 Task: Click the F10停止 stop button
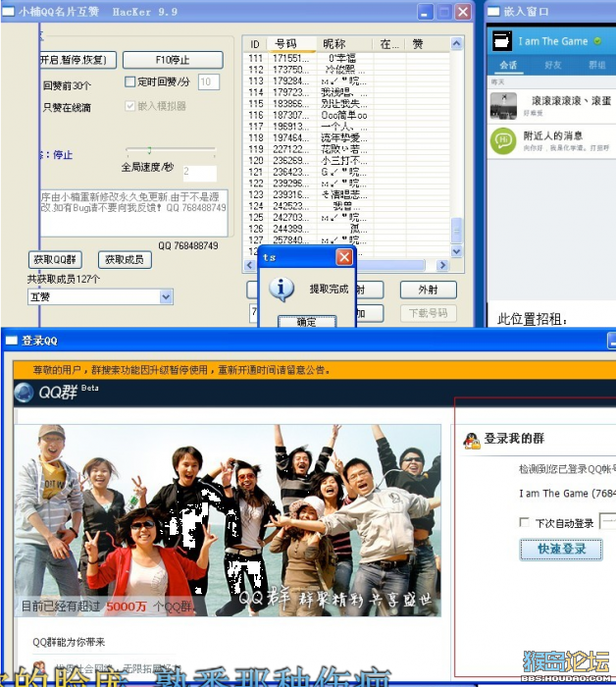[173, 60]
